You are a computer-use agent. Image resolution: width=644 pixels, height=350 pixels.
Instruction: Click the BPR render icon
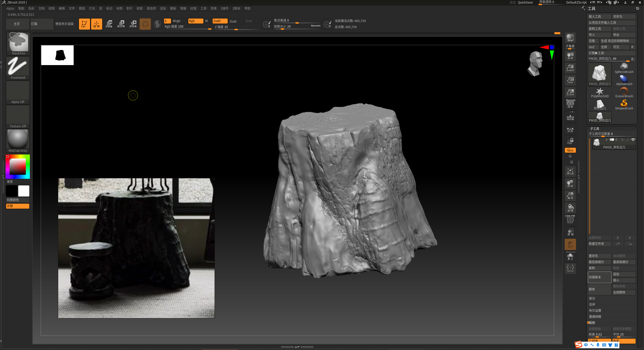570,38
